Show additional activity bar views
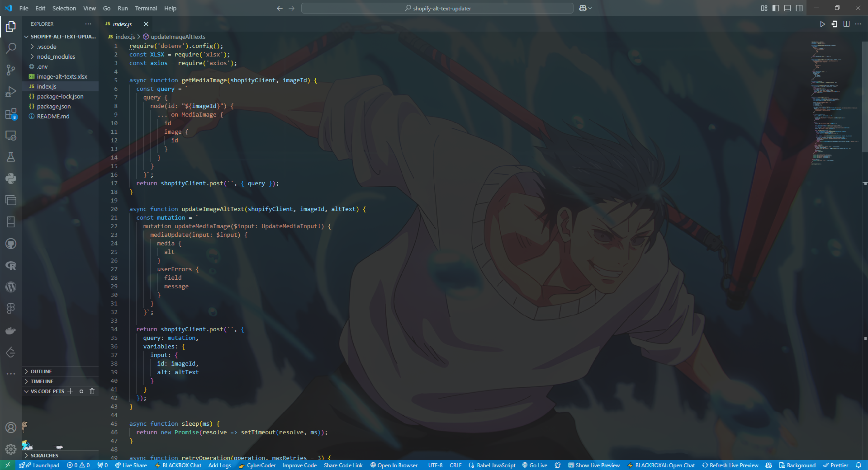The image size is (868, 470). [11, 374]
